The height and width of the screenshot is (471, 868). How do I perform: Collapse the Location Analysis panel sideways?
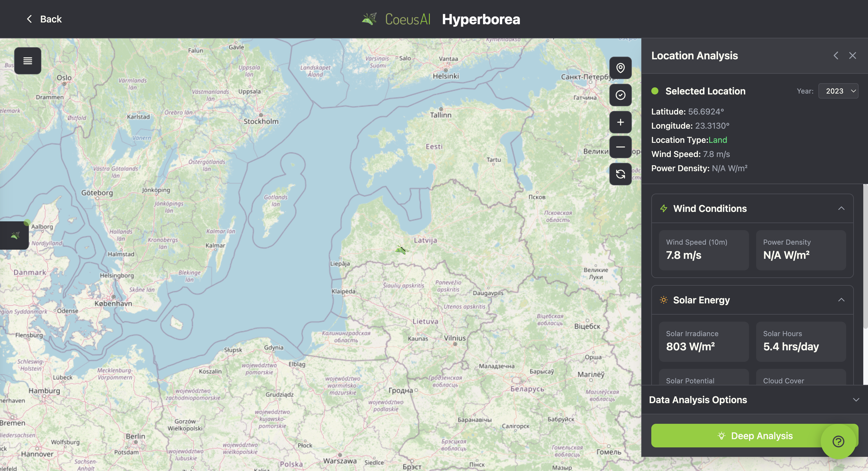(836, 55)
